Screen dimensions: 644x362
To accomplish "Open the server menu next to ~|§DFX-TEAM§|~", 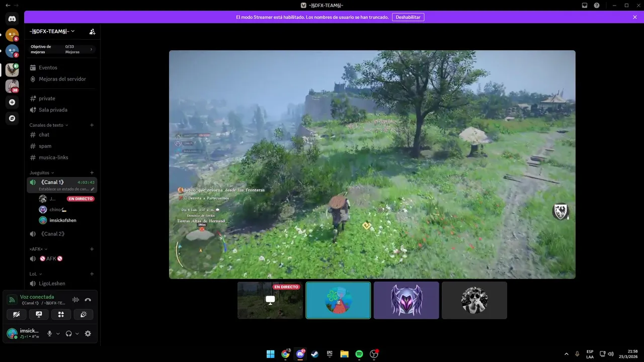I will (x=51, y=31).
